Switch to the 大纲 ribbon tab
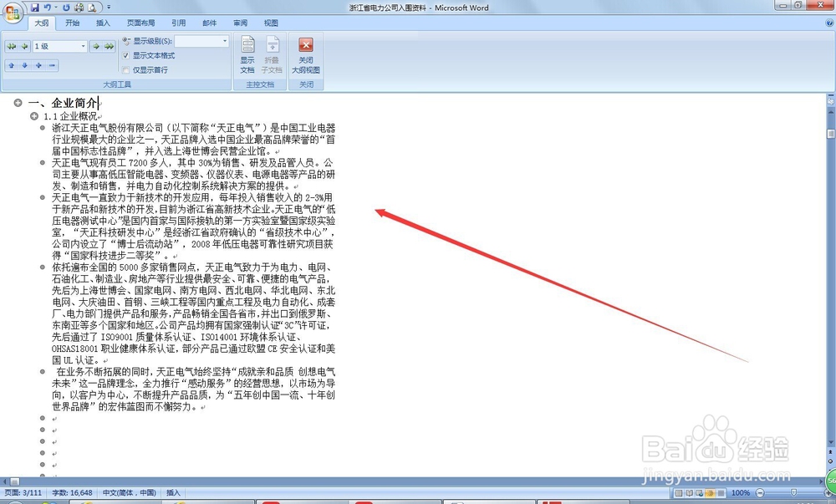This screenshot has height=504, width=836. 42,23
